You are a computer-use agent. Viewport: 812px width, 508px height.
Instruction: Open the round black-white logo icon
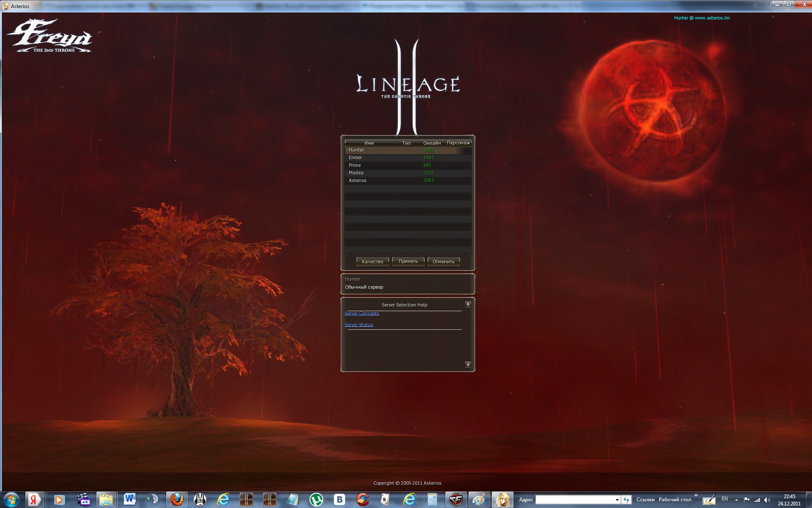click(200, 500)
